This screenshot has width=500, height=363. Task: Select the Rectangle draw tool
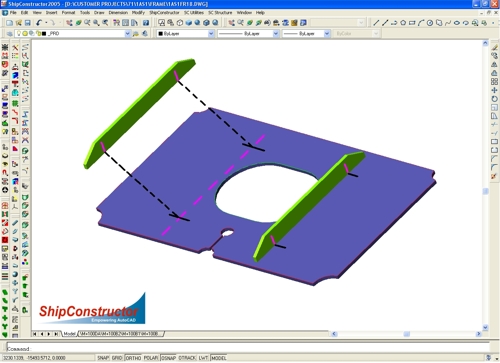(412, 23)
